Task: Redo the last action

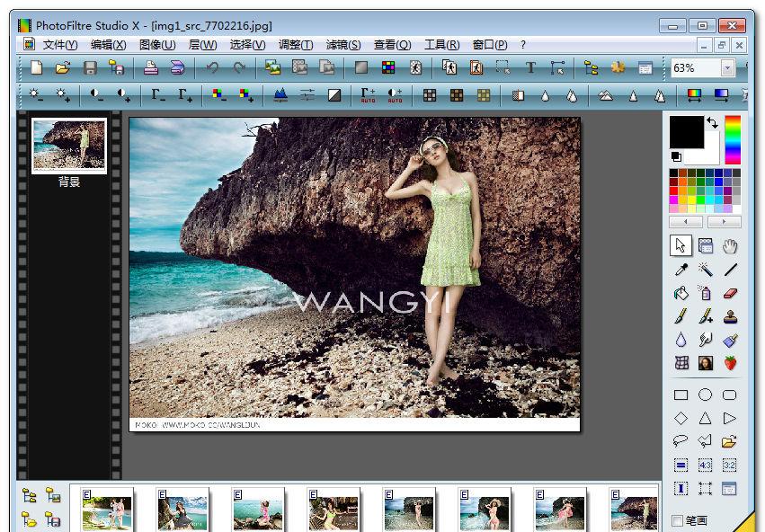Action: pyautogui.click(x=239, y=67)
